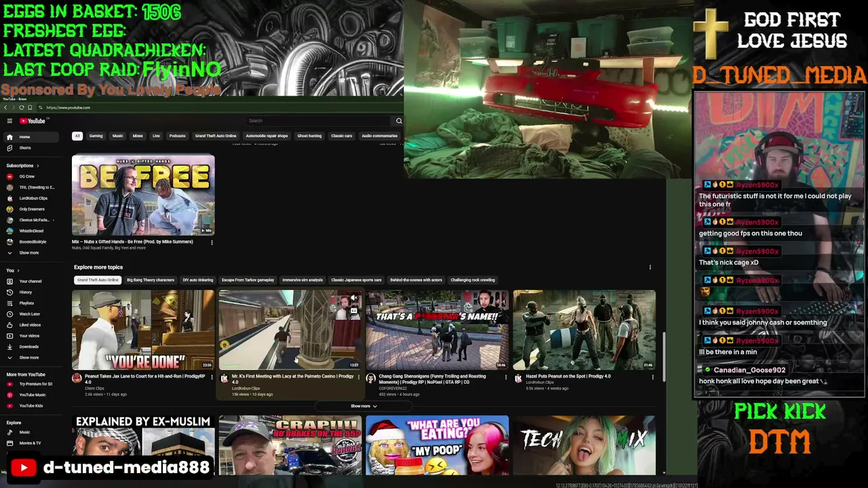Open Client Clips channel link
The width and height of the screenshot is (868, 488).
pos(94,388)
